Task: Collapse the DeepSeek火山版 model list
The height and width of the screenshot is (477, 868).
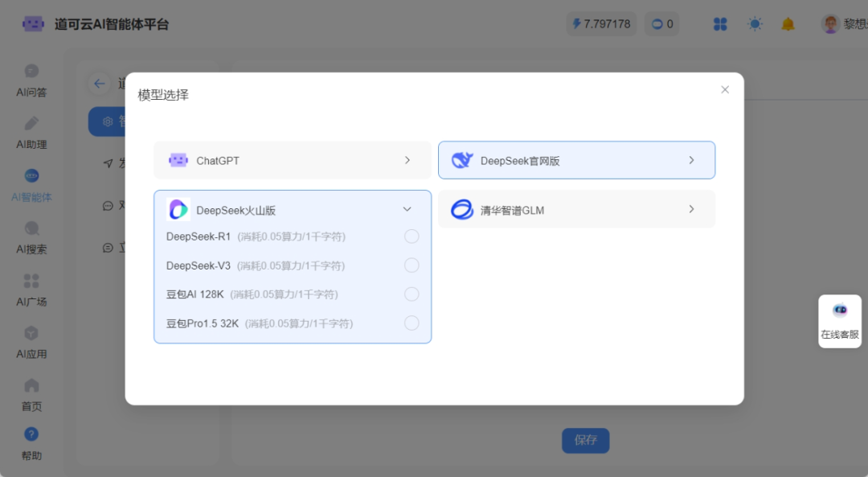Action: [407, 209]
